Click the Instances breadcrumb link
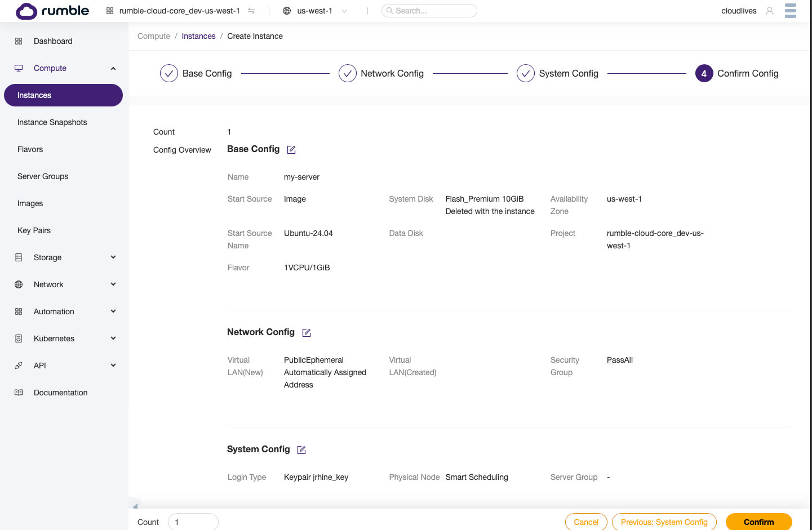812x530 pixels. [x=198, y=36]
